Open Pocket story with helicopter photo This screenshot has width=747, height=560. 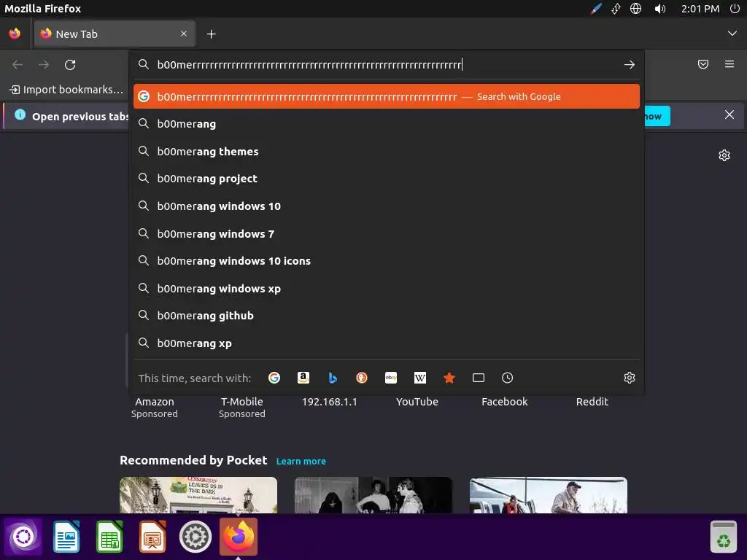[549, 495]
